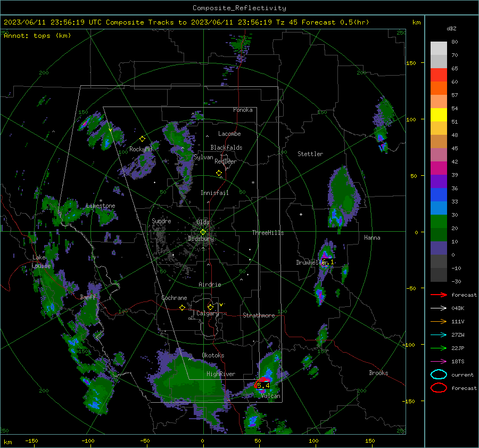Viewport: 479px width, 448px height.
Task: Click the 'Annot: tops (km)' annotation text
Action: click(x=37, y=36)
